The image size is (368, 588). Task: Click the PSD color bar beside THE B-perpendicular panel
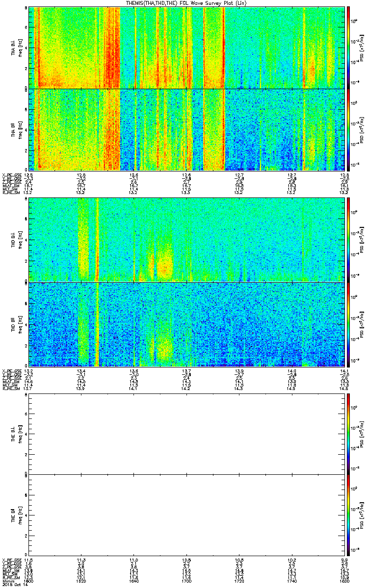pos(348,434)
